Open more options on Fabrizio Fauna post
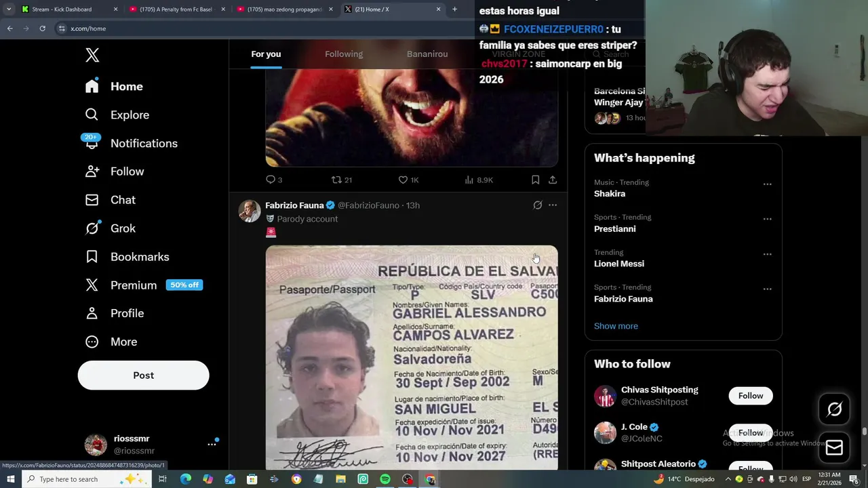The width and height of the screenshot is (868, 488). 553,205
